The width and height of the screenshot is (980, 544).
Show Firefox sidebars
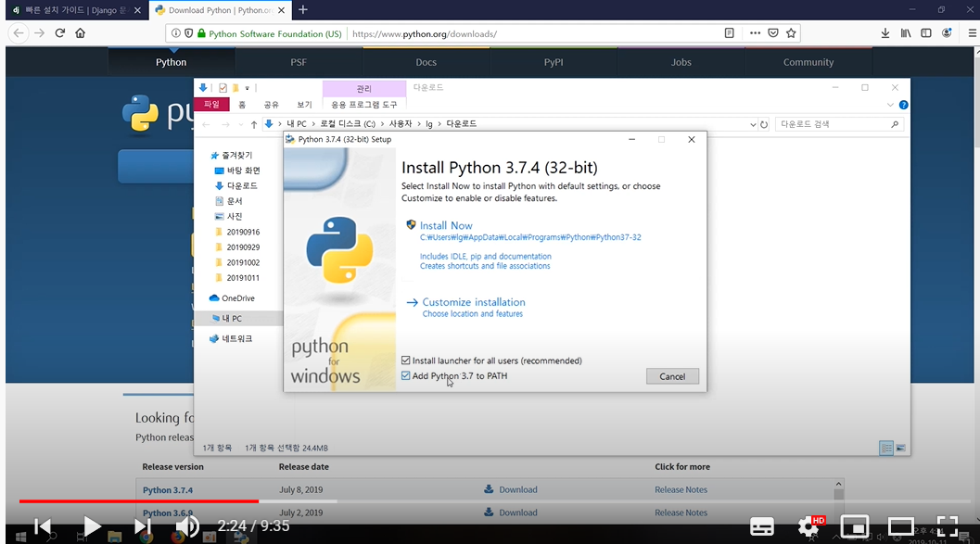point(926,33)
